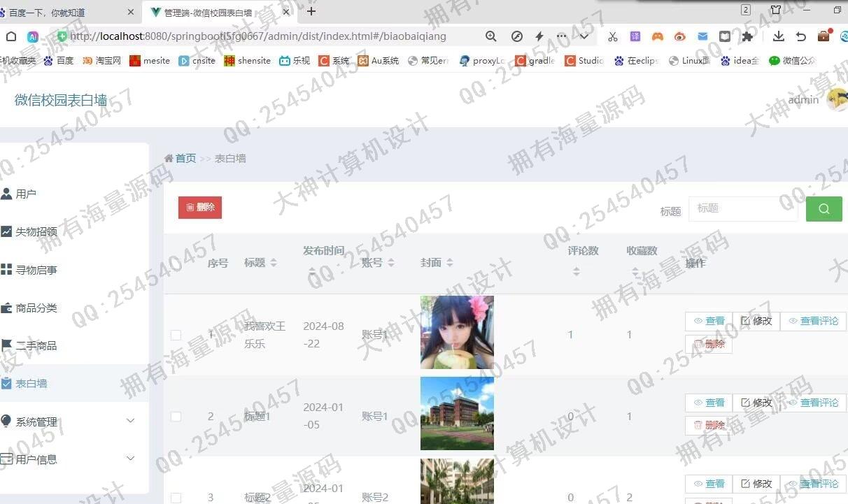Click 查看评论 for the 我喜欢王乐乐 row
This screenshot has width=848, height=504.
click(x=813, y=321)
